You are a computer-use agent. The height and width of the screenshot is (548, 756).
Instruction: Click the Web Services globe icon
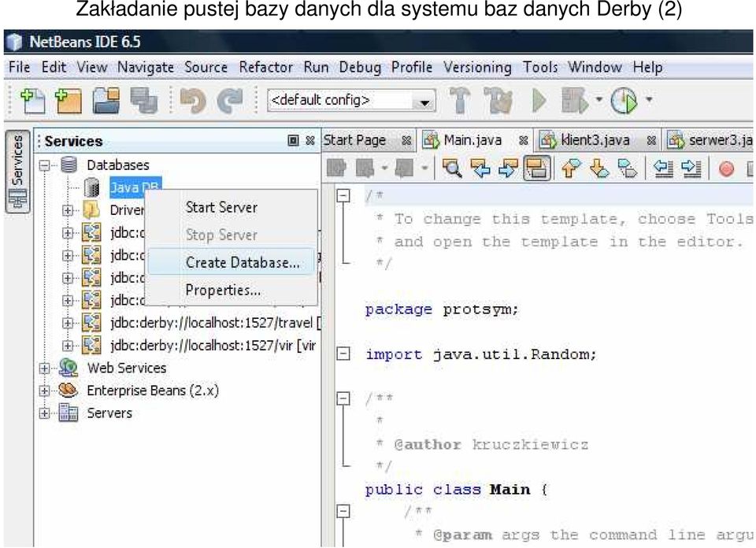tap(69, 368)
